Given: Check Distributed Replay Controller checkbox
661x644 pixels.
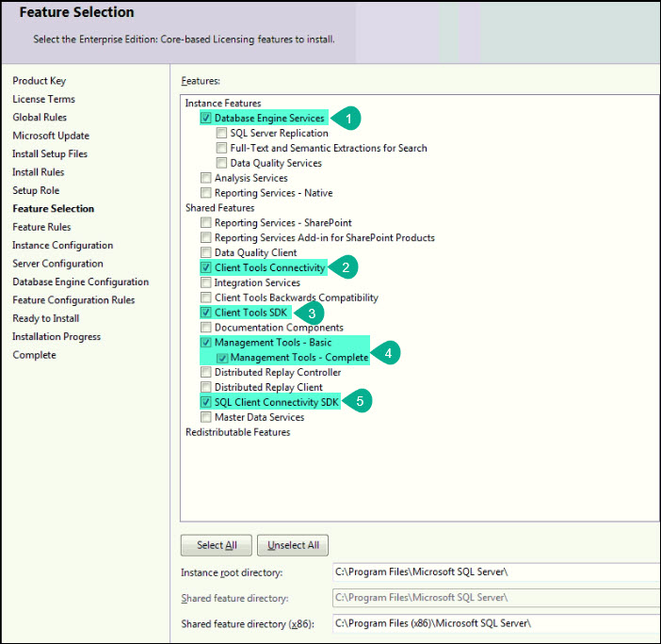Looking at the screenshot, I should point(205,372).
